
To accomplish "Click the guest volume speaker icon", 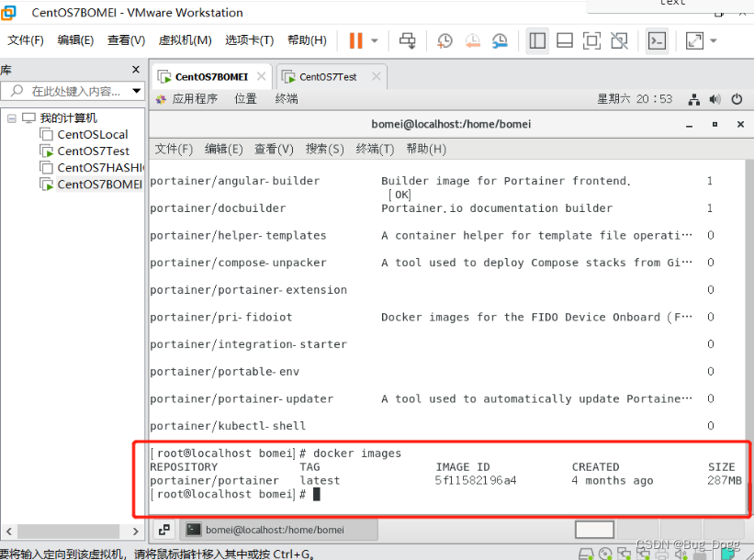I will click(715, 99).
